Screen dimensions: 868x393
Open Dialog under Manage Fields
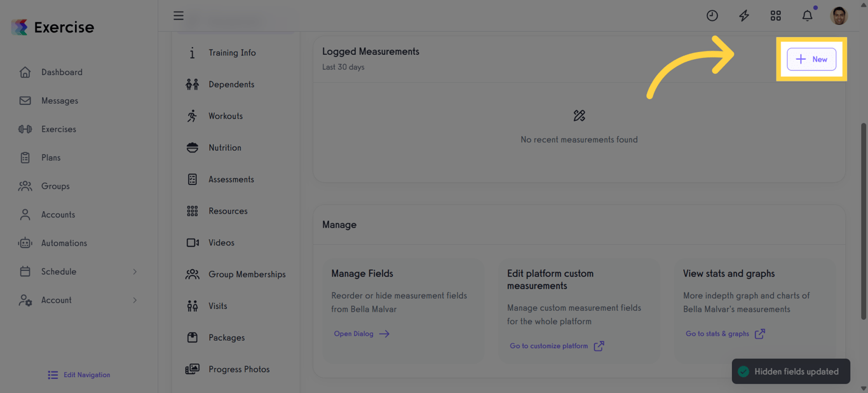[354, 333]
